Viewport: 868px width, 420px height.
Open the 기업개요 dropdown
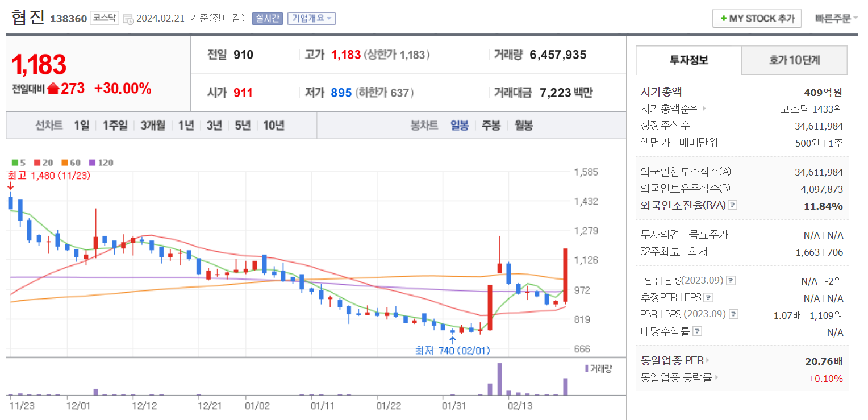(311, 18)
